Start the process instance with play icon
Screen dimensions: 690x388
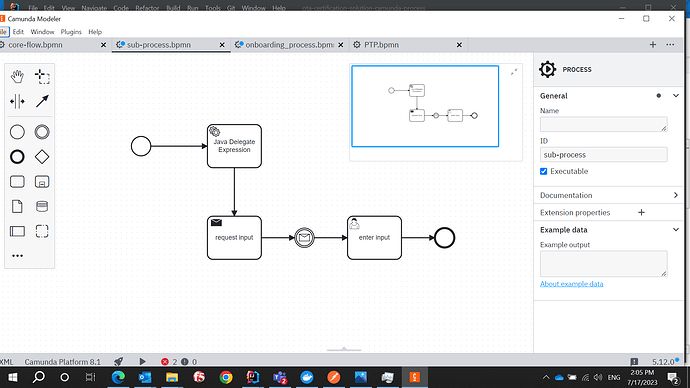[x=142, y=362]
